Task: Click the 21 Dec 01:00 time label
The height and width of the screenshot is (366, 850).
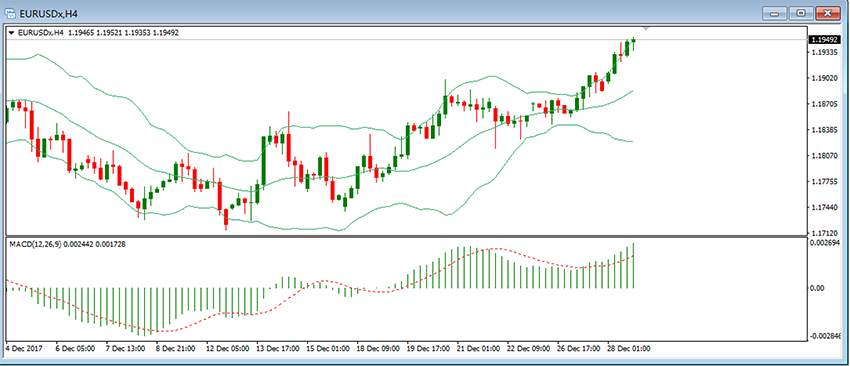Action: (479, 348)
